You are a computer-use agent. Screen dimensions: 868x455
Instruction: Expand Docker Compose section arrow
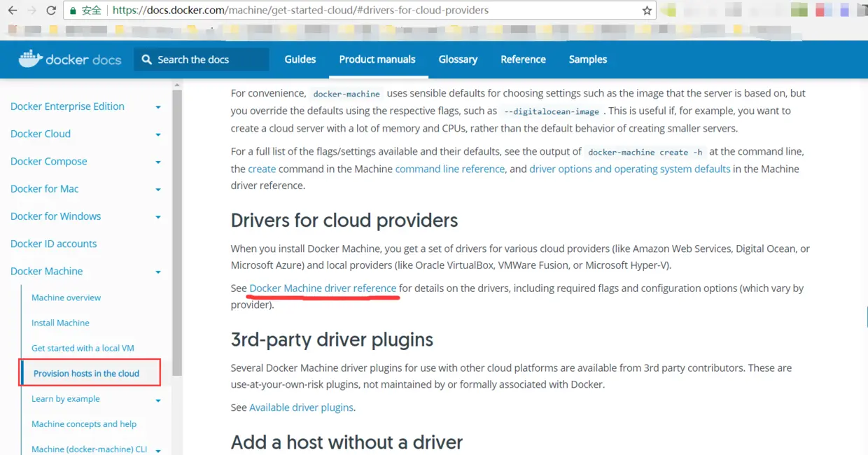(158, 162)
